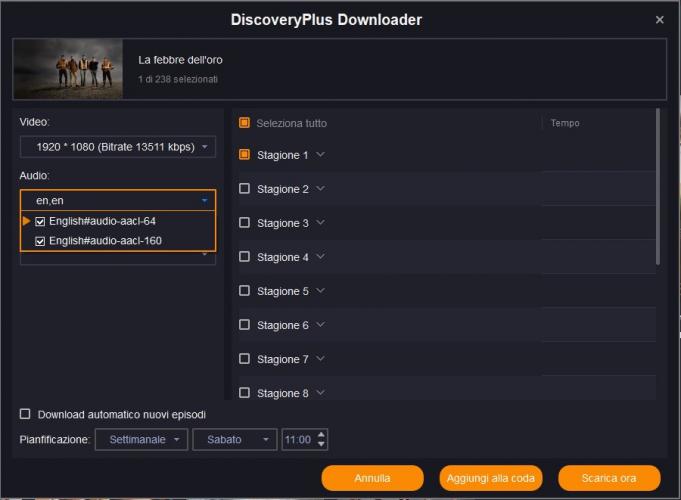Screen dimensions: 681x500
Task: Expand Stagione 7 episode list chevron
Action: pos(321,359)
